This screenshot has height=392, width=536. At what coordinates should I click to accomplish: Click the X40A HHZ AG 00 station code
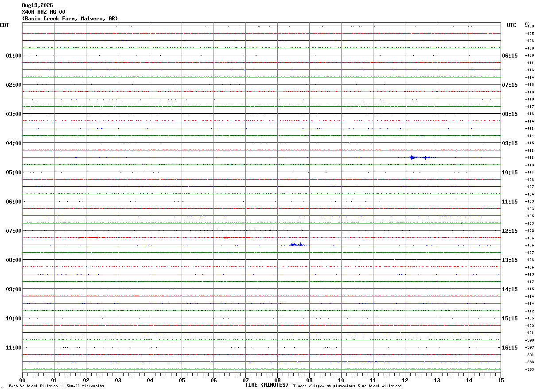(x=43, y=12)
